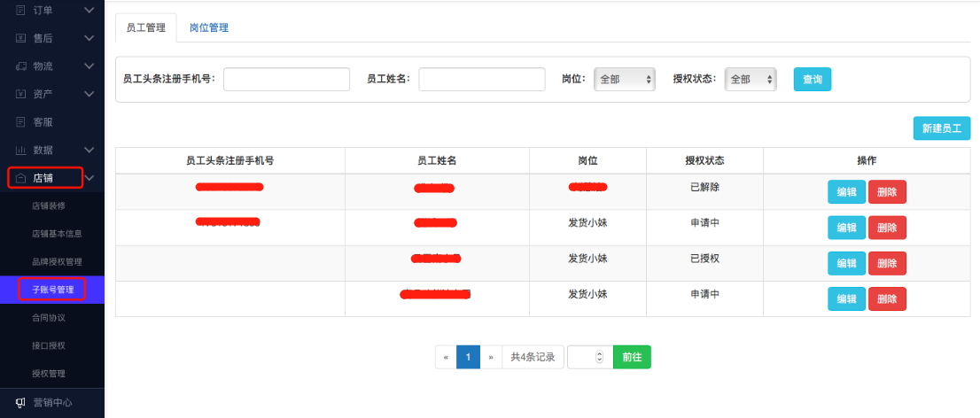Image resolution: width=980 pixels, height=418 pixels.
Task: Expand the 物流 menu chevron
Action: [89, 66]
